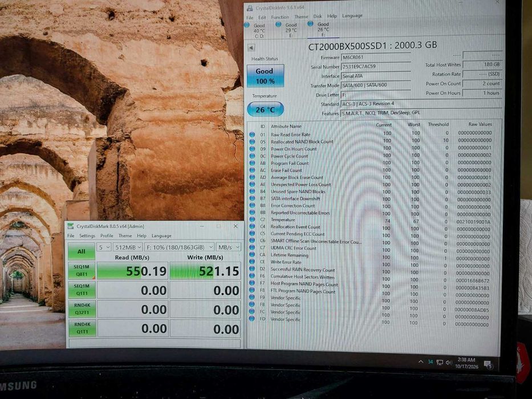The height and width of the screenshot is (399, 532).
Task: Open the Theme menu in CrystalDiskInfo
Action: [x=301, y=17]
